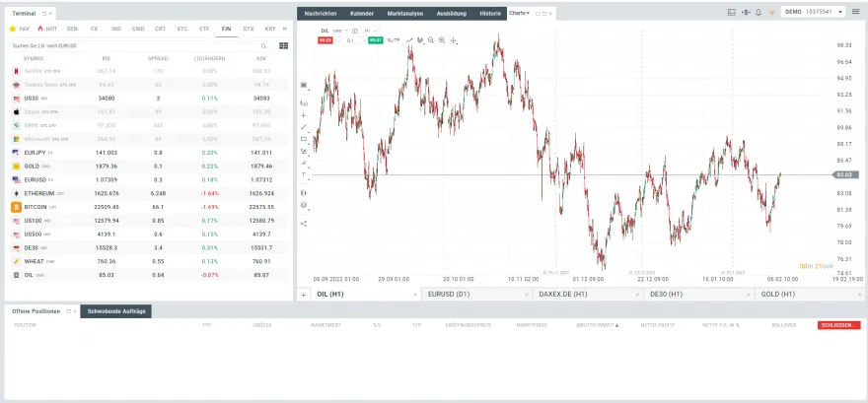Click the share icon in chart sidebar
This screenshot has width=868, height=403.
304,223
